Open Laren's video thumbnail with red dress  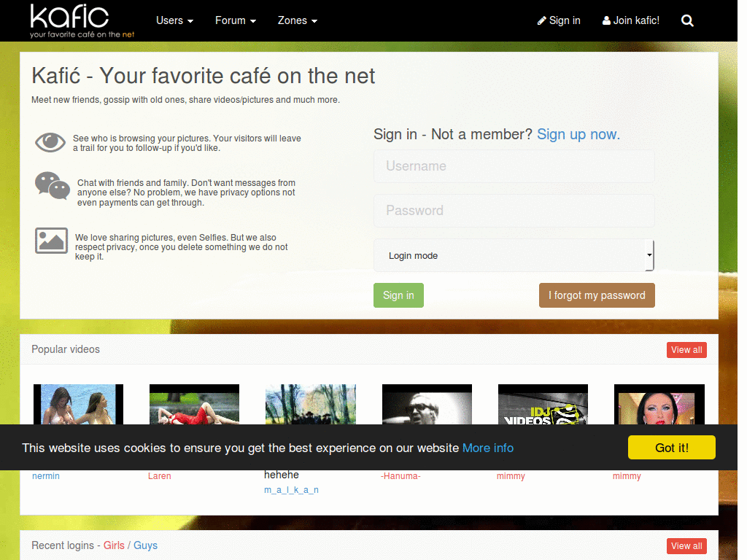click(x=194, y=404)
